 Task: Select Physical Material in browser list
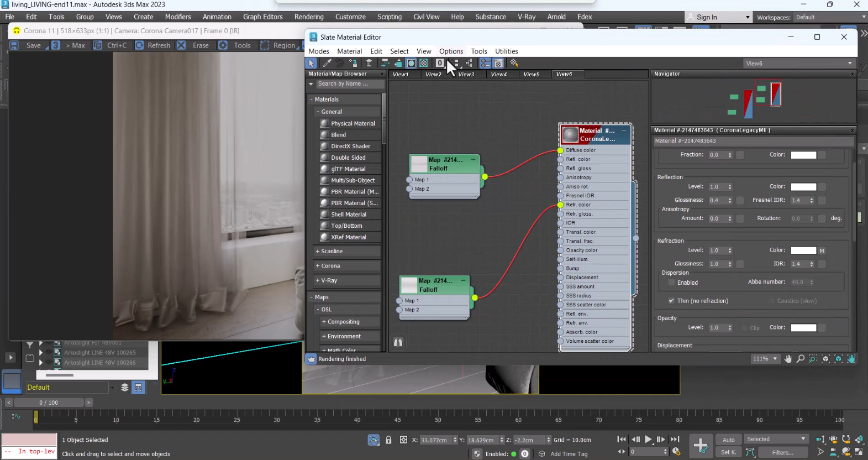350,123
